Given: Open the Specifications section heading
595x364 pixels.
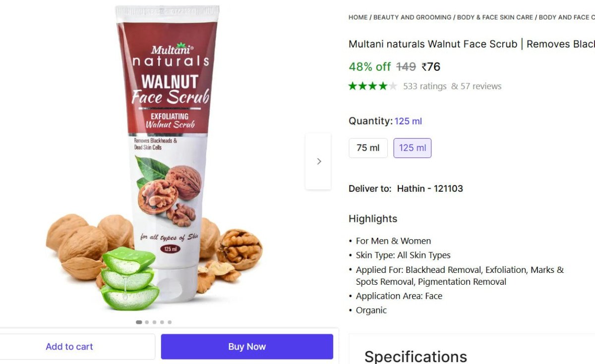Looking at the screenshot, I should coord(416,357).
